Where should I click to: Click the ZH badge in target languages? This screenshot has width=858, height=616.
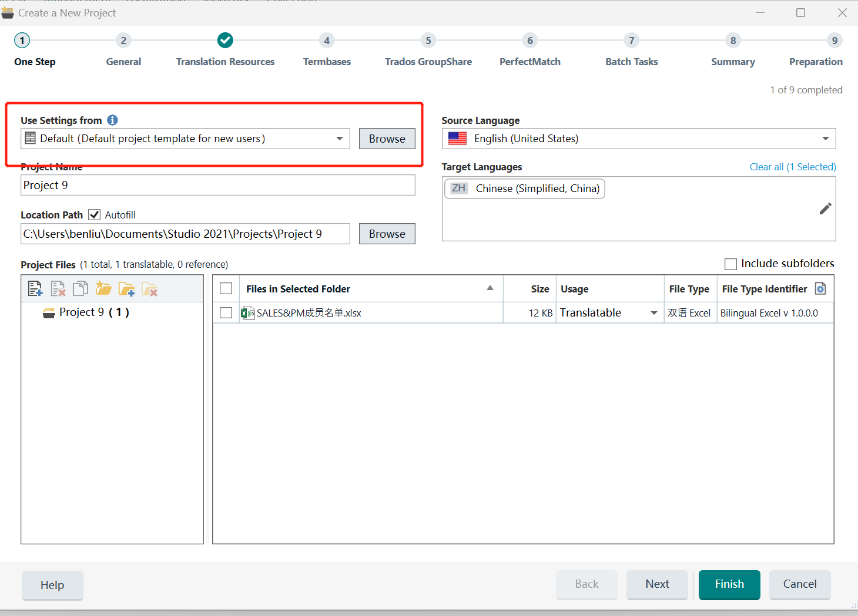tap(458, 188)
